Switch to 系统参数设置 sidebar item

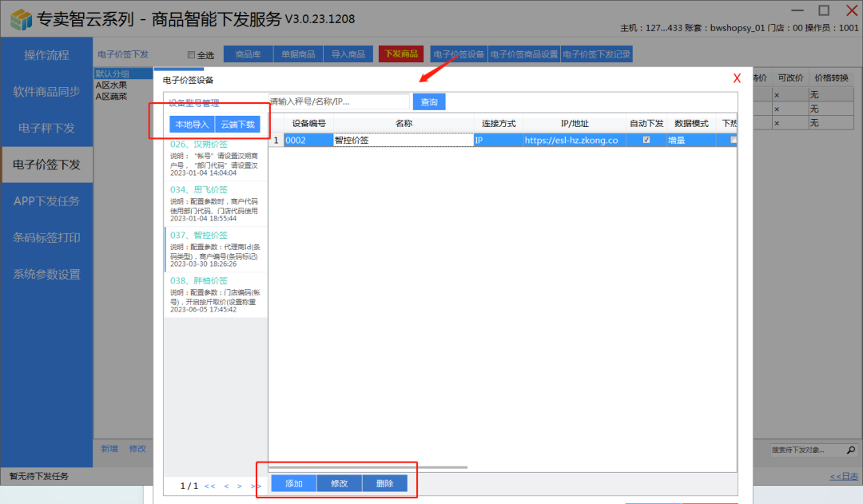click(x=46, y=274)
